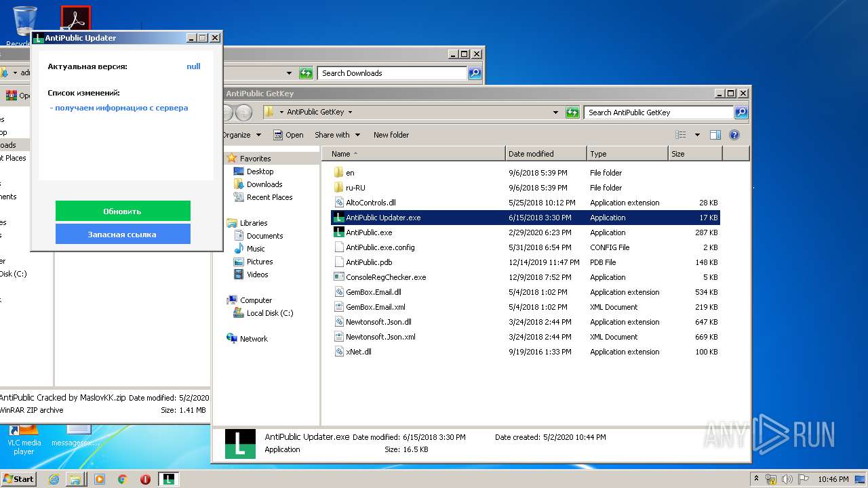Sort by Name column header

[x=413, y=154]
